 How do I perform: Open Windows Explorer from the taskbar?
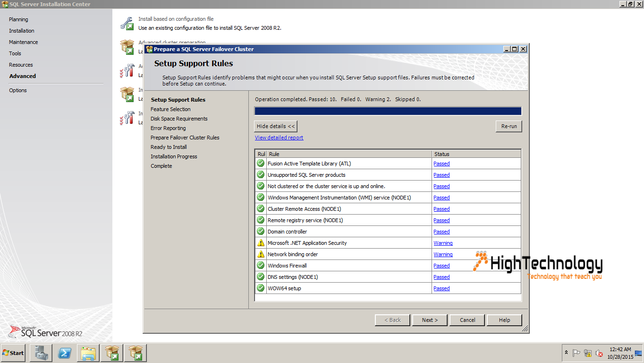88,353
